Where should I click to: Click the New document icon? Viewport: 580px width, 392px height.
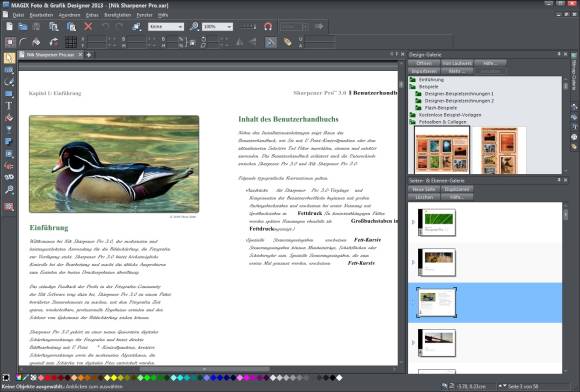pos(10,26)
